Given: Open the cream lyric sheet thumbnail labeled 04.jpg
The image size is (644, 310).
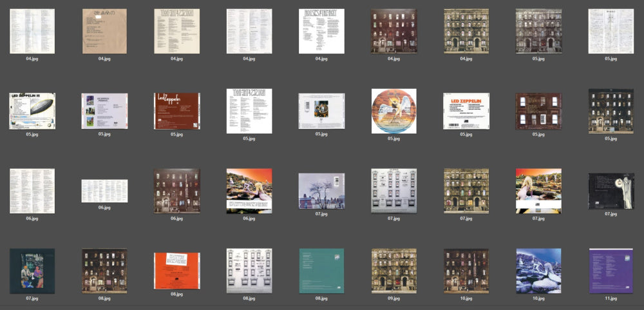Looking at the screenshot, I should [x=177, y=31].
